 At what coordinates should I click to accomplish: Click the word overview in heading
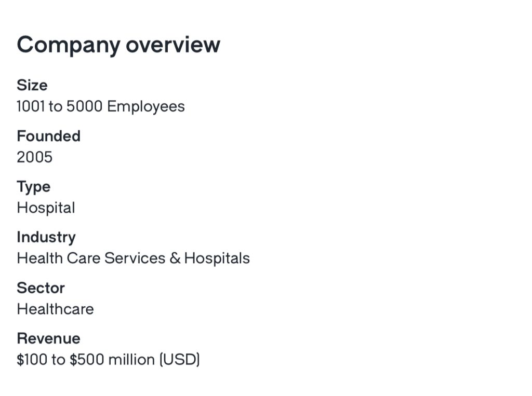(173, 45)
